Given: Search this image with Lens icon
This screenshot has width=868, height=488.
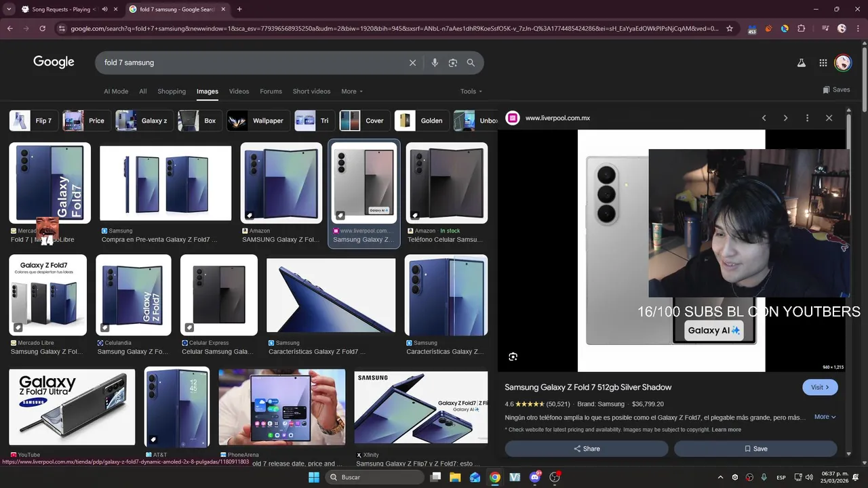Looking at the screenshot, I should pyautogui.click(x=513, y=357).
